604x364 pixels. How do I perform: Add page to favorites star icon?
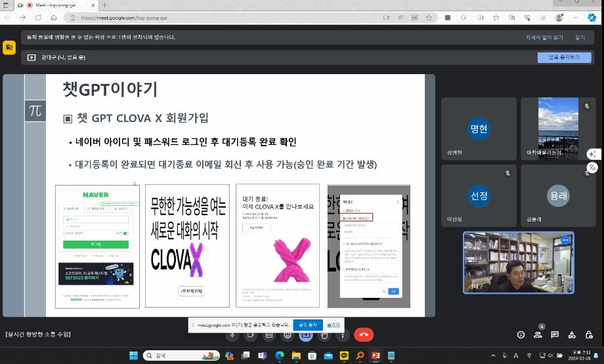point(429,18)
